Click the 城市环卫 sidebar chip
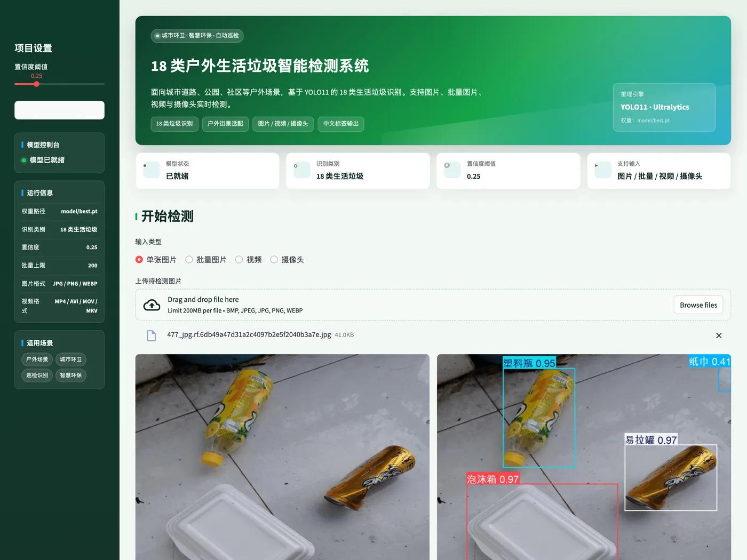Viewport: 747px width, 560px height. pyautogui.click(x=70, y=359)
